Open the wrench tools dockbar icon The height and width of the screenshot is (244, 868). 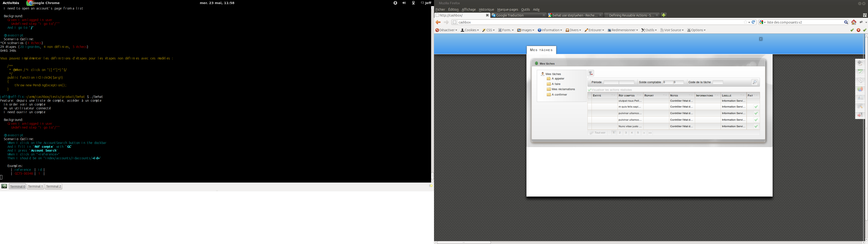860,106
